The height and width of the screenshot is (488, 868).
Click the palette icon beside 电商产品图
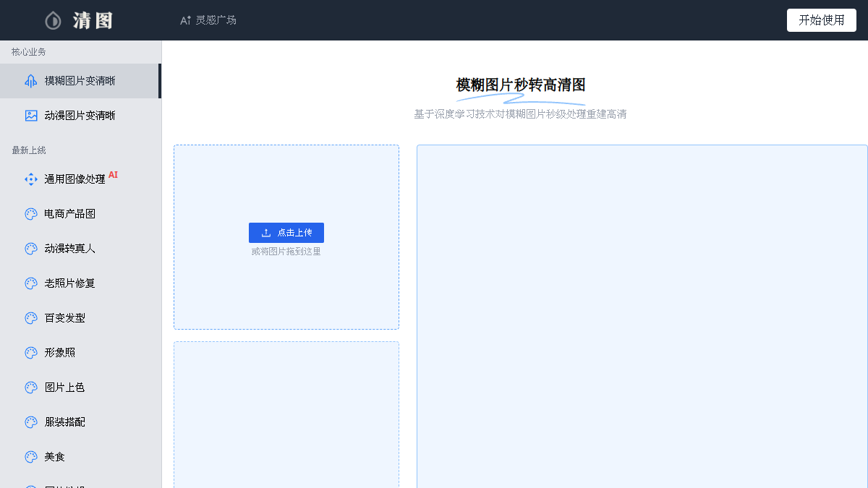[x=31, y=214]
